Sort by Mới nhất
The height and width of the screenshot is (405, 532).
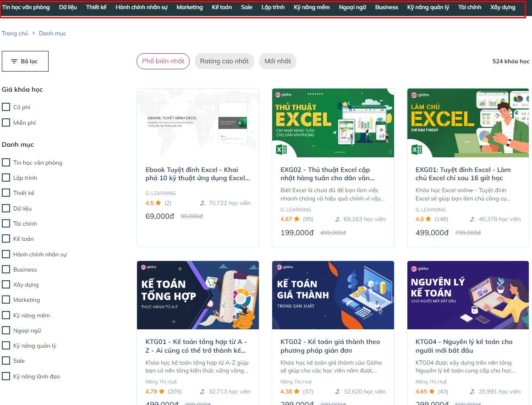coord(278,61)
